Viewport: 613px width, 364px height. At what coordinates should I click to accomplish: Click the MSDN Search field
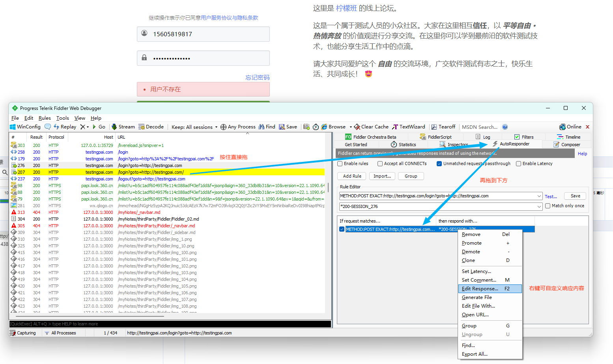[480, 127]
